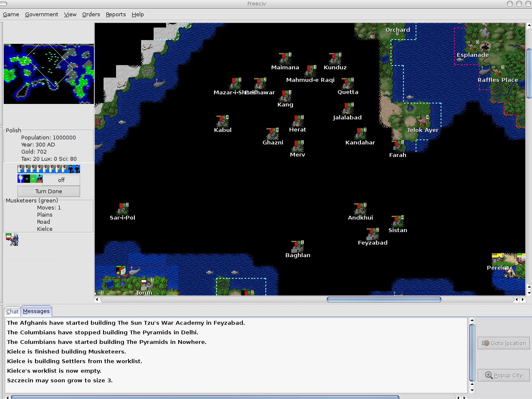Click the Farah city icon
532x399 pixels.
pos(398,146)
